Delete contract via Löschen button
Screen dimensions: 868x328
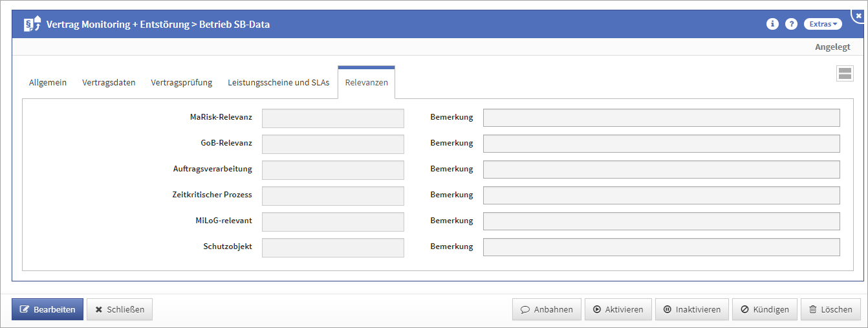click(830, 309)
